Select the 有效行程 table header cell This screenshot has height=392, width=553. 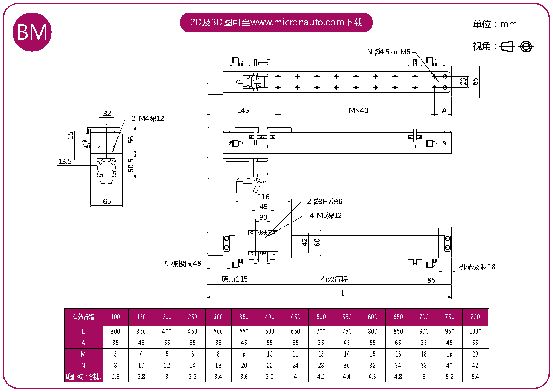[x=83, y=317]
